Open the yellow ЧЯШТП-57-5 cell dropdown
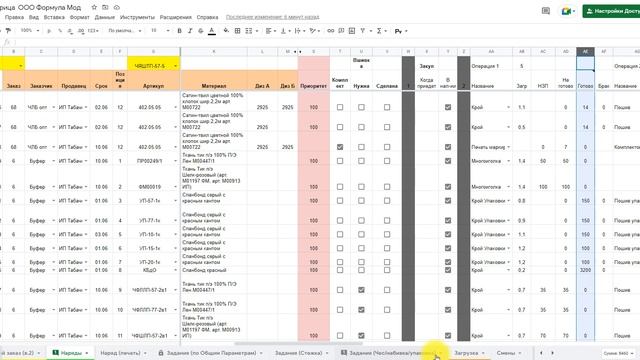The width and height of the screenshot is (640, 360). tap(176, 66)
